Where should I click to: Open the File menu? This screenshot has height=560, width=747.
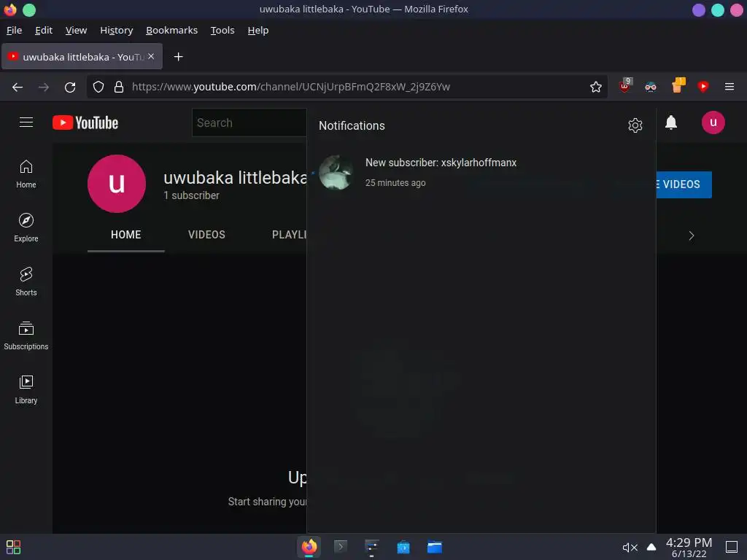click(x=14, y=30)
